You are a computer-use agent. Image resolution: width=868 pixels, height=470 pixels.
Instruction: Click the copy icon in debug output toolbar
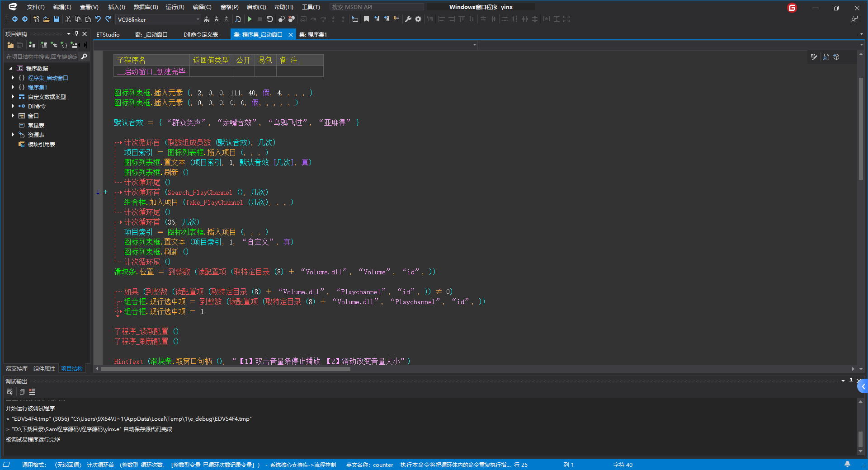tap(22, 392)
